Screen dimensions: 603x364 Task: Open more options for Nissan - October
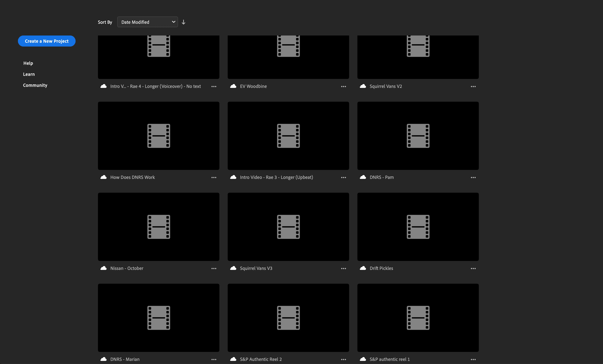pyautogui.click(x=214, y=268)
